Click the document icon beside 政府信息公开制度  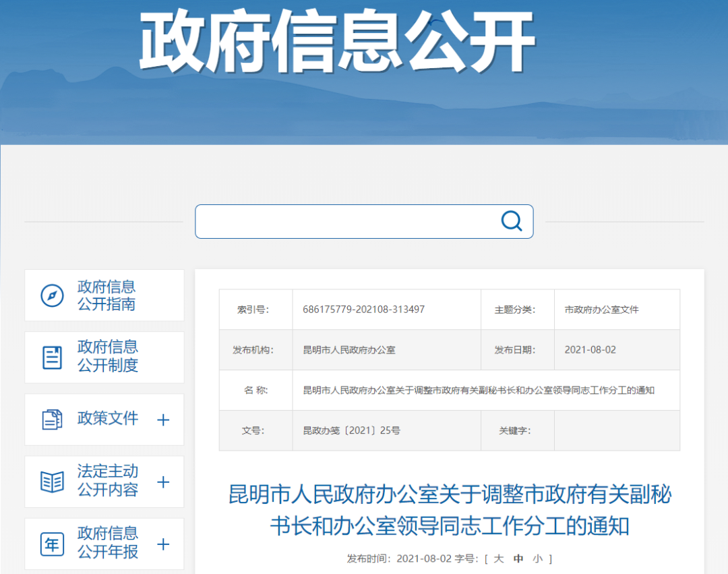click(53, 357)
